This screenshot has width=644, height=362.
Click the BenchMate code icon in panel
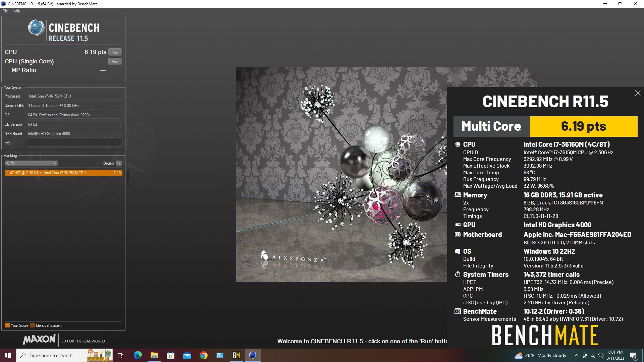point(458,311)
